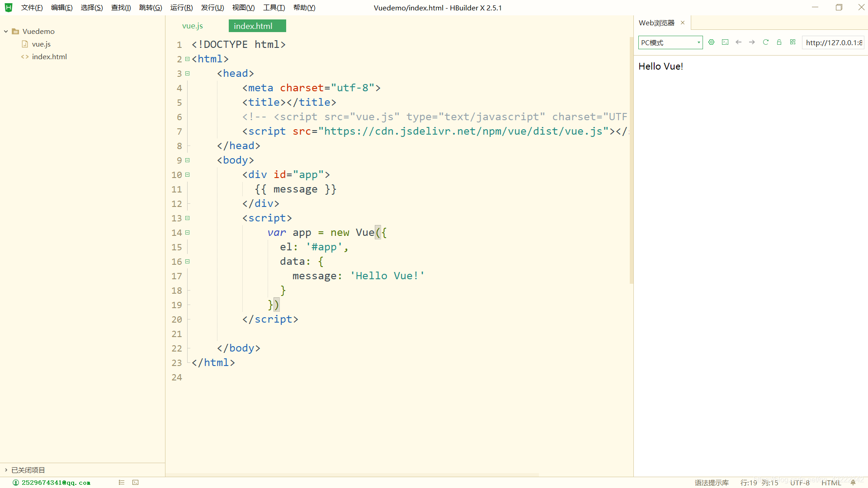The width and height of the screenshot is (868, 488).
Task: Refresh the built-in web browser page
Action: point(765,42)
